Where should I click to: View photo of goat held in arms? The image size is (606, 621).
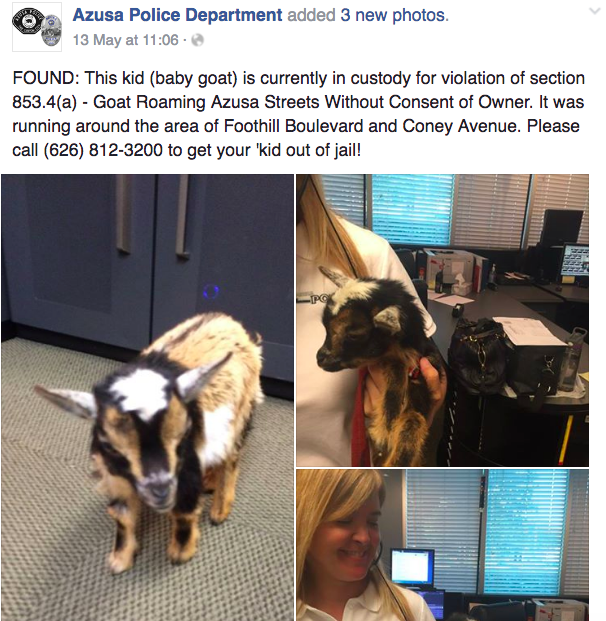(x=442, y=320)
